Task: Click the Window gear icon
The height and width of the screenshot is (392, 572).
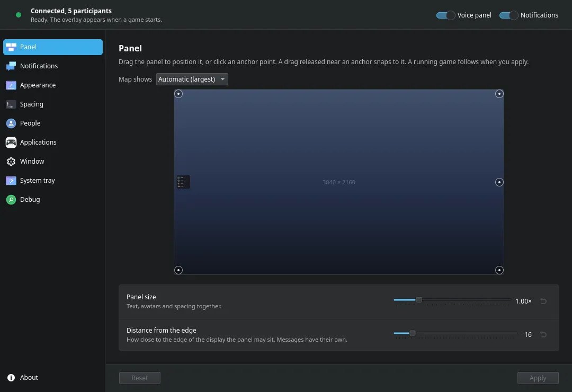Action: click(11, 162)
